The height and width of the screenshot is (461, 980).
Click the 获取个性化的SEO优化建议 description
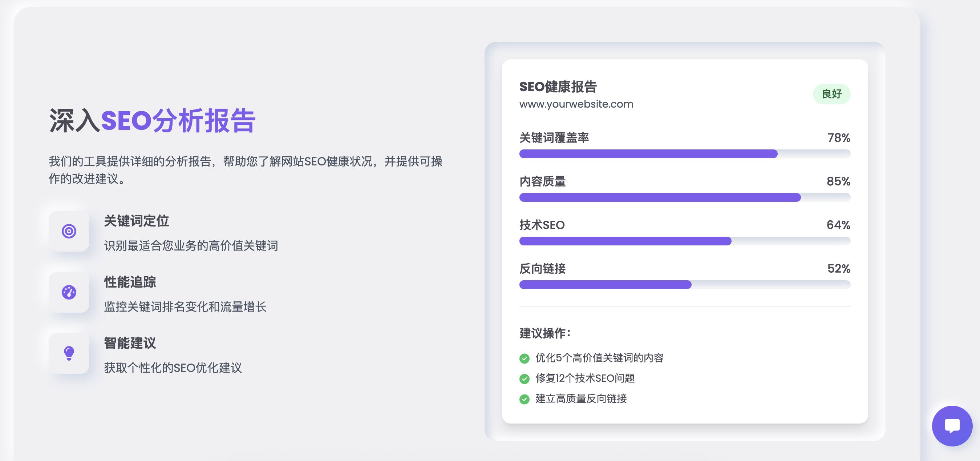pos(173,368)
